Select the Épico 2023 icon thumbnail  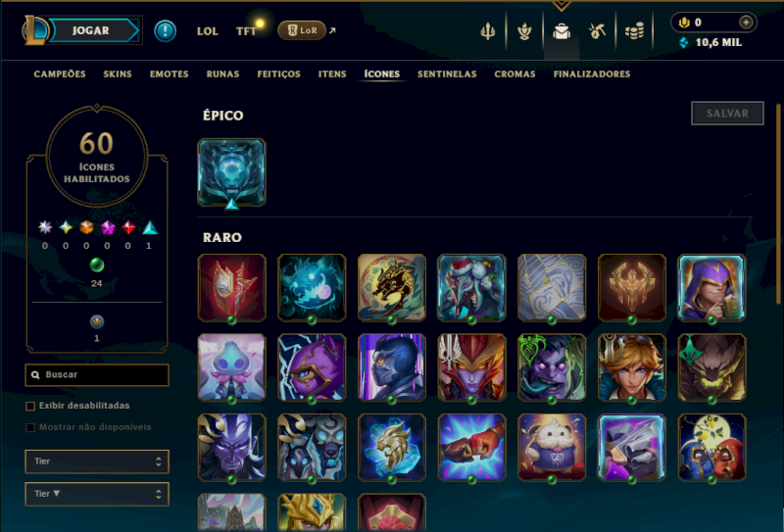coord(231,173)
